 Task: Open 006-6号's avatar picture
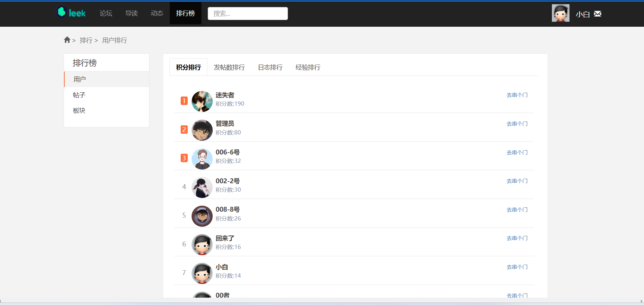coord(202,159)
